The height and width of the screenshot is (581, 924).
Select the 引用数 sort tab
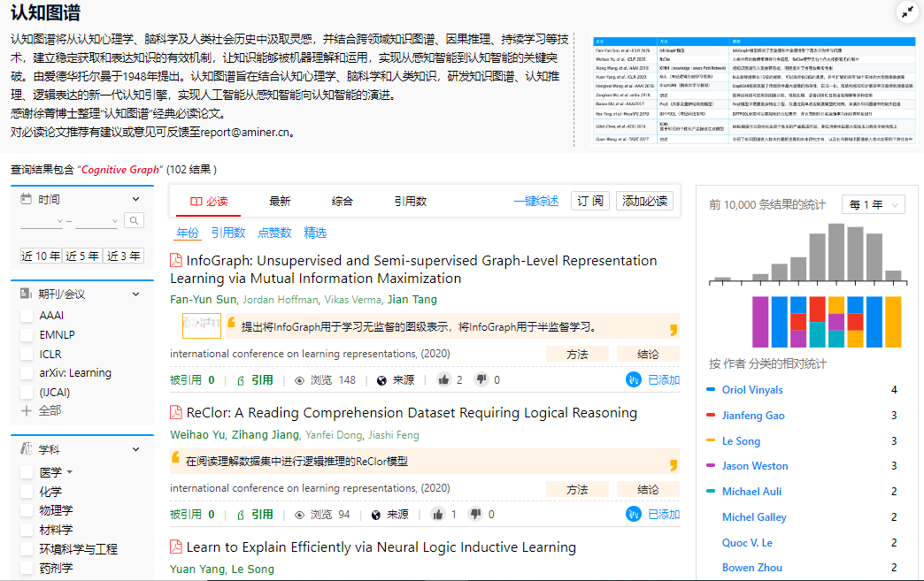point(410,202)
